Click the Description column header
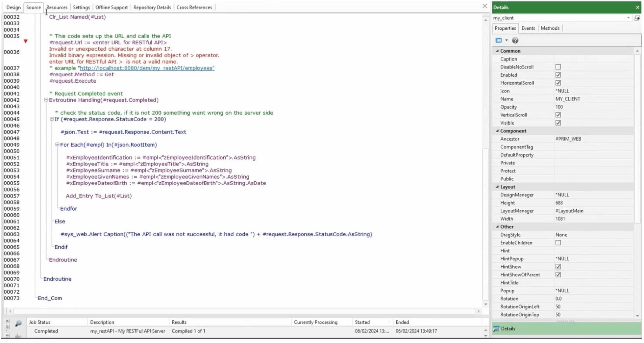 (128, 322)
